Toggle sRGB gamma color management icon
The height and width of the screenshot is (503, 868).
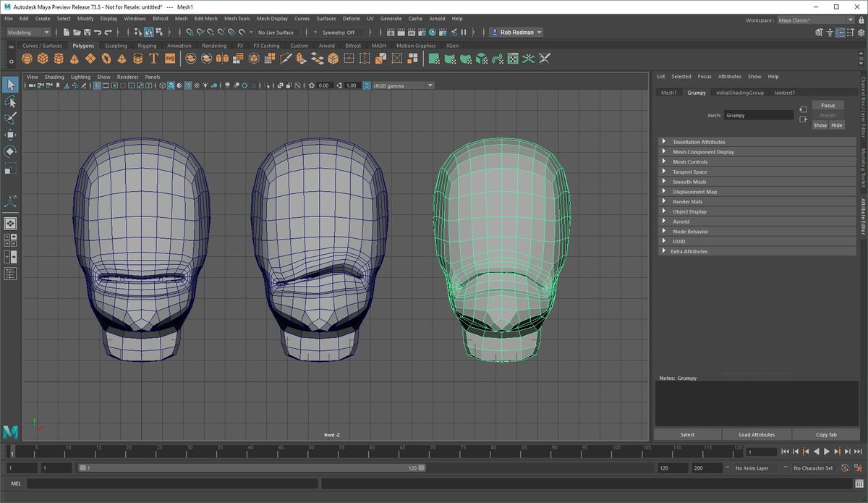click(367, 85)
